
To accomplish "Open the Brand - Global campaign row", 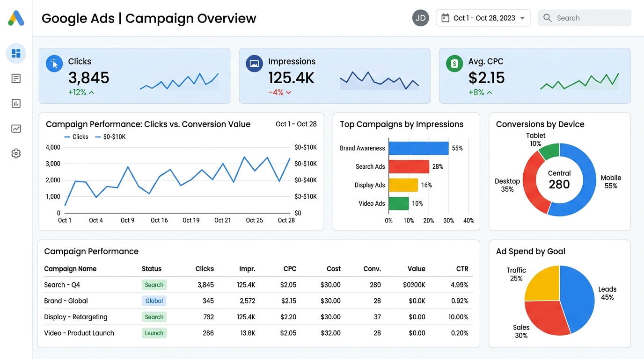I will tap(258, 301).
